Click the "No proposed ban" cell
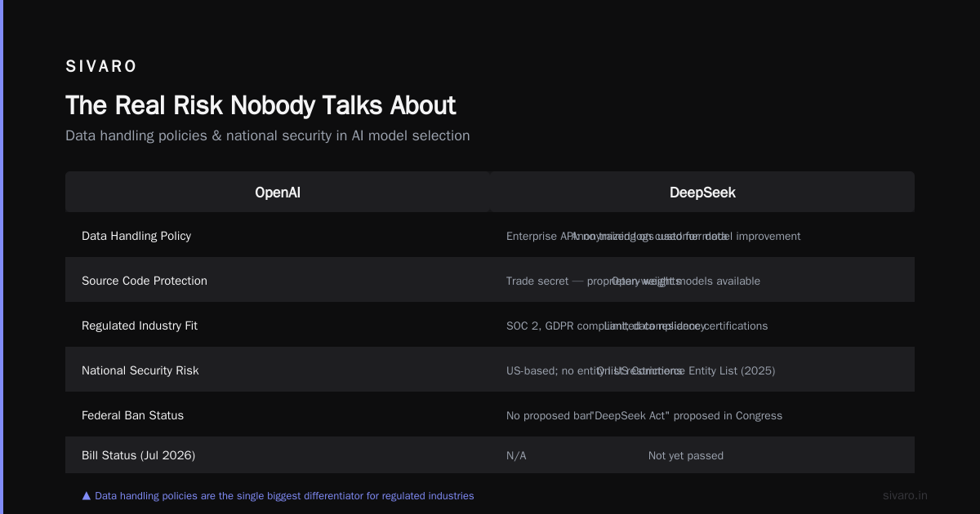Screen dimensions: 980x514 pyautogui.click(x=549, y=415)
